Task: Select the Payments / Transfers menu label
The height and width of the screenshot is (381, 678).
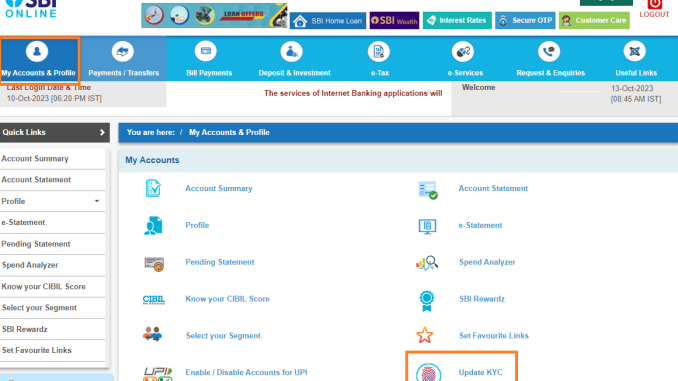Action: point(124,73)
